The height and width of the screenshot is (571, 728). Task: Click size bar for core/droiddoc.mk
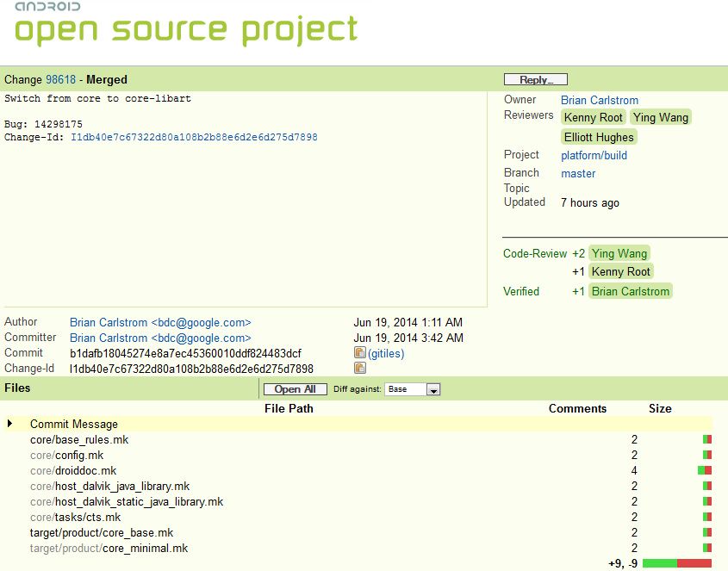tap(705, 470)
